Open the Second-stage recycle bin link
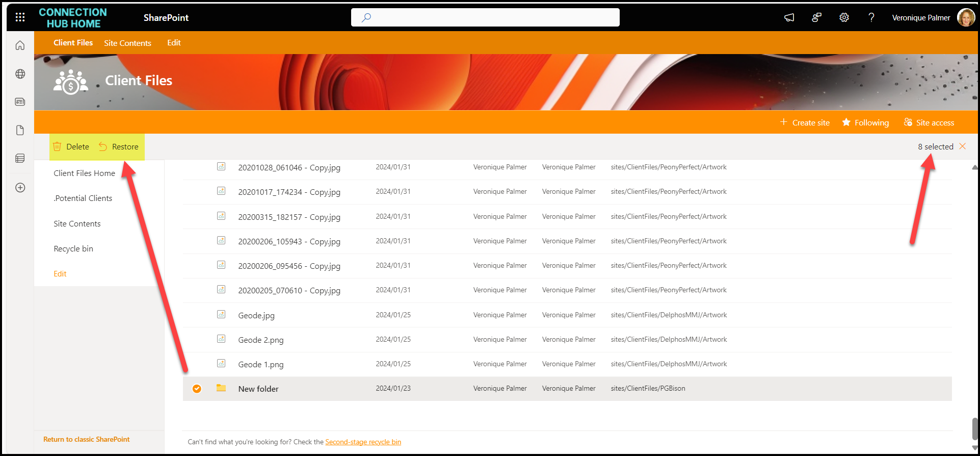The width and height of the screenshot is (980, 456). point(363,442)
